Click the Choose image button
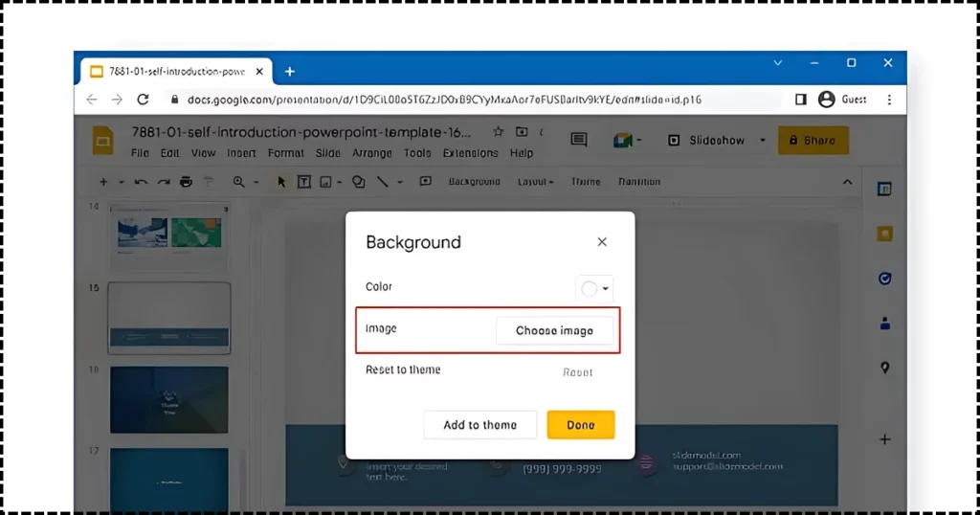Screen dimensions: 980x515 [554, 330]
